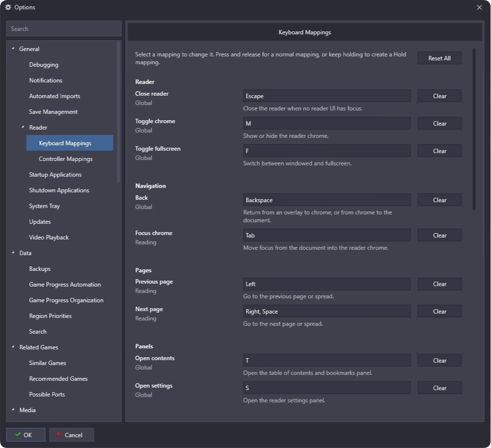
Task: Click the mappings panel vertical scrollbar
Action: point(474,129)
